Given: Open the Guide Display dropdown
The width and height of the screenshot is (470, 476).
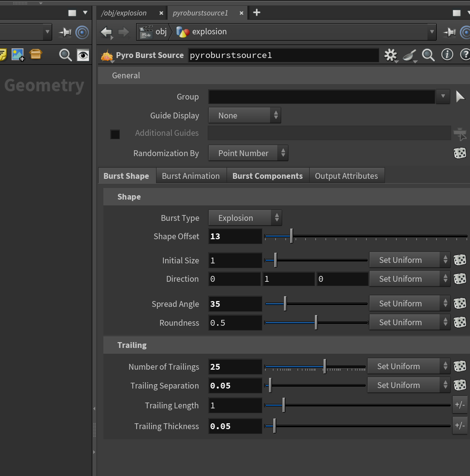Looking at the screenshot, I should coord(244,115).
